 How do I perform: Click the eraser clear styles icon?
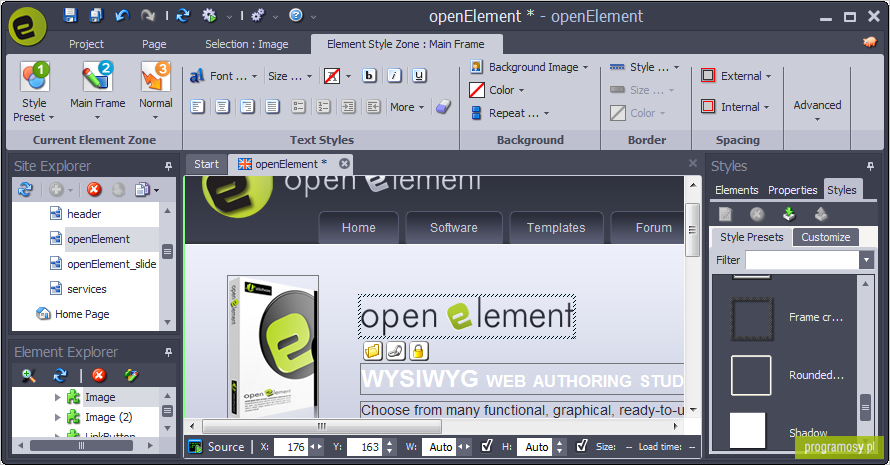[443, 106]
